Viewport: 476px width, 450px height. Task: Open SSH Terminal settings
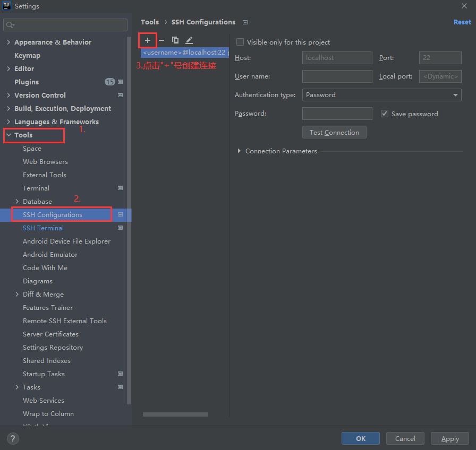coord(44,228)
